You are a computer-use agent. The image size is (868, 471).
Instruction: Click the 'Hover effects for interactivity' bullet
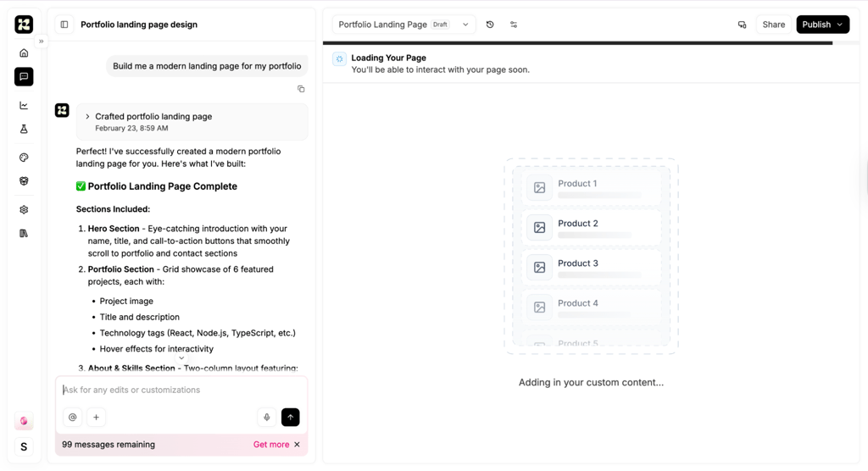156,349
